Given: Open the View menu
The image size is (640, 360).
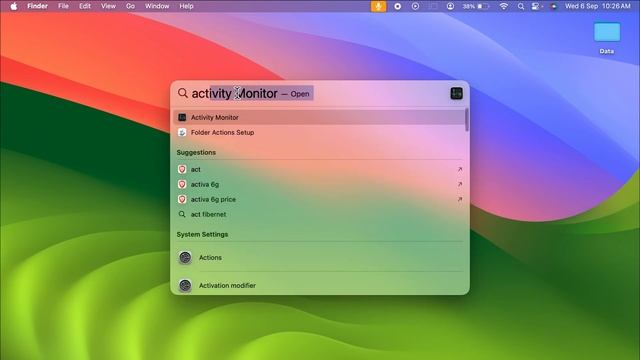Looking at the screenshot, I should click(108, 6).
